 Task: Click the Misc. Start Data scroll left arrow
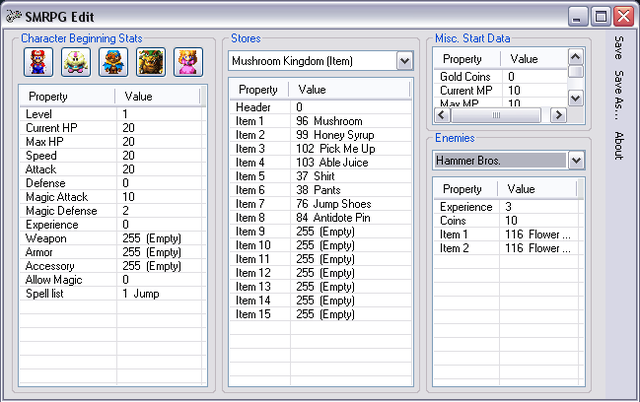[442, 115]
